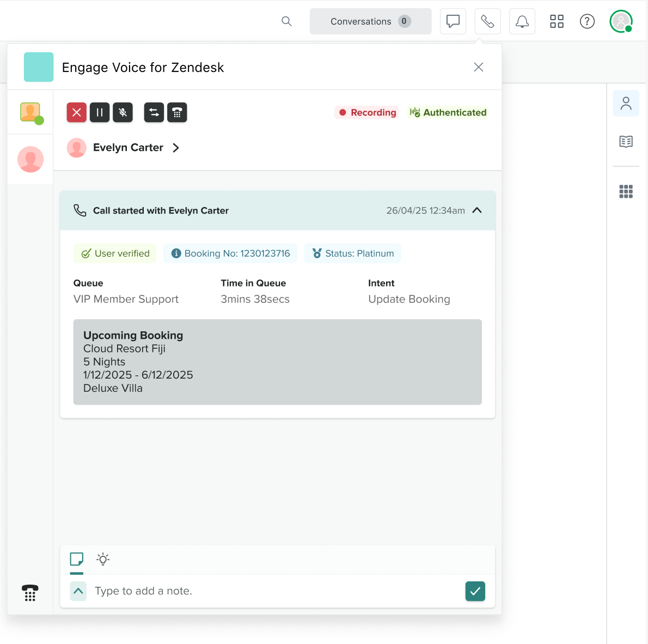Open the Conversations button

pyautogui.click(x=370, y=21)
